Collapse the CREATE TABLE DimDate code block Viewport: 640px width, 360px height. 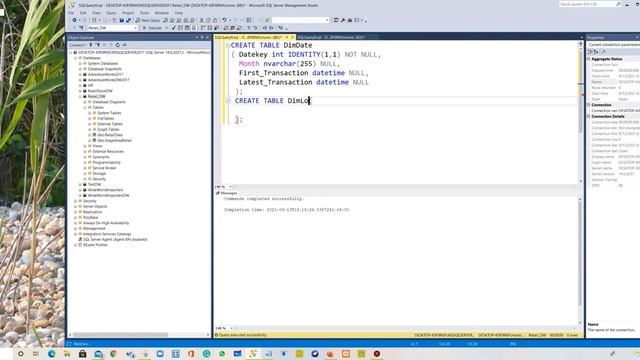coord(228,45)
